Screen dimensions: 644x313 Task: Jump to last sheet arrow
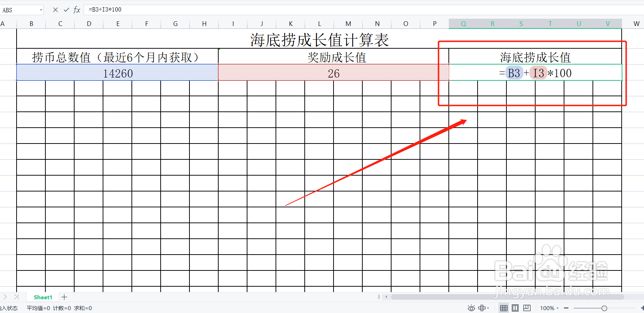click(16, 297)
